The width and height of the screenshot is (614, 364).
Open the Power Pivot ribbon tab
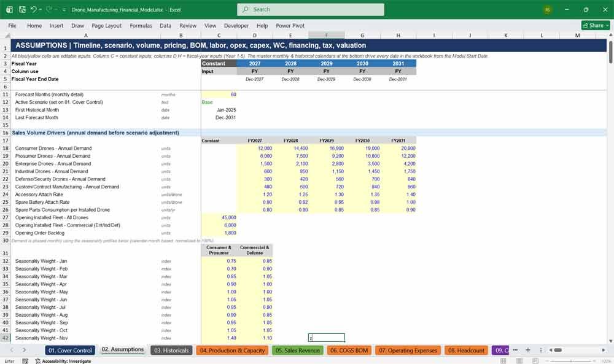[x=290, y=25]
